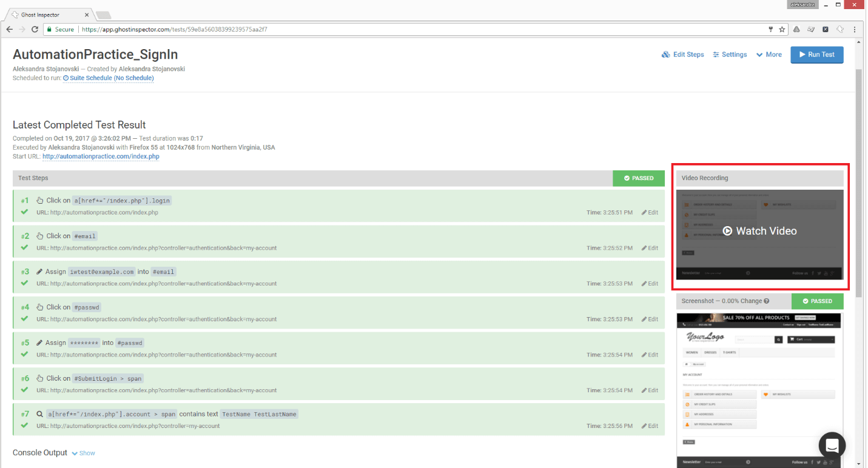Edit step #2 Click on #email
Image resolution: width=868 pixels, height=468 pixels.
tap(650, 248)
